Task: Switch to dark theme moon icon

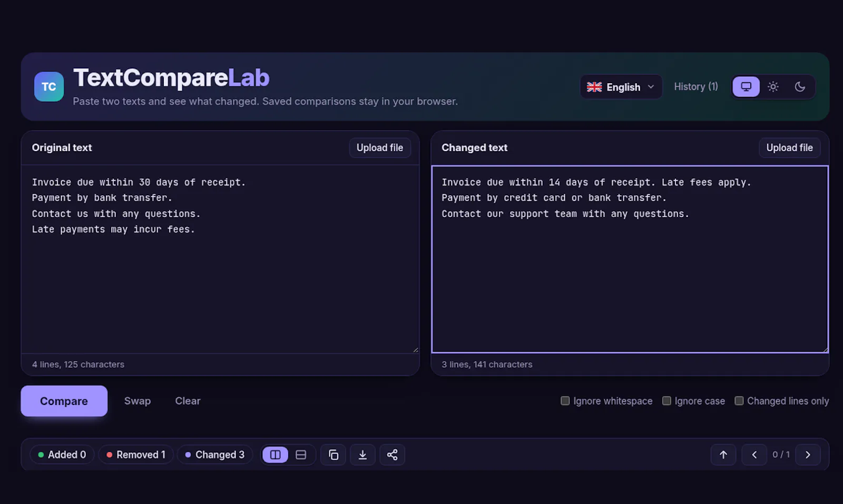Action: 800,86
